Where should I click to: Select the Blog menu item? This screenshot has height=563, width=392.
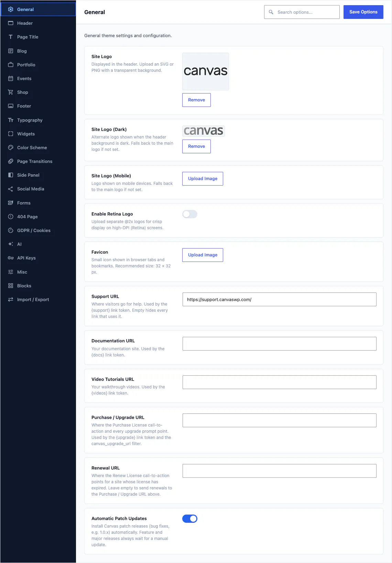(38, 51)
